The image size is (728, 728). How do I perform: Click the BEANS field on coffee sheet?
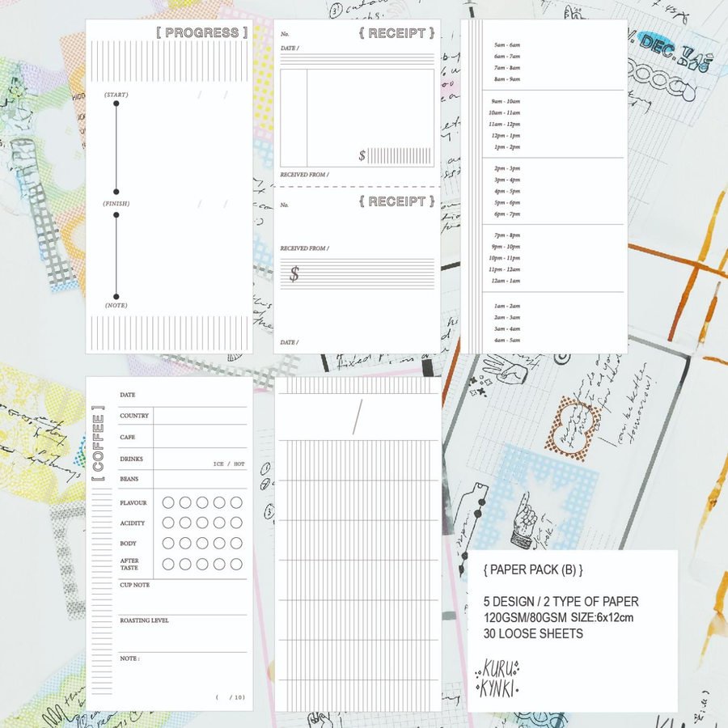click(200, 479)
